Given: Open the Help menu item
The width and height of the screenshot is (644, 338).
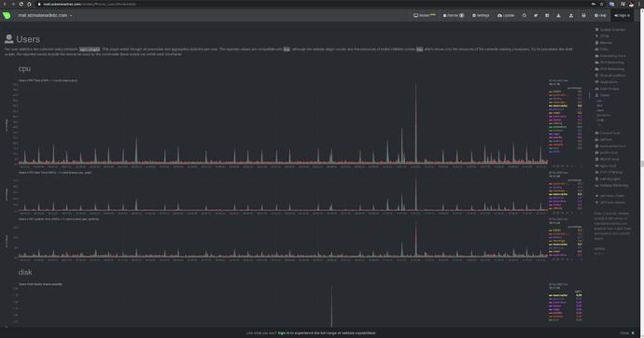Looking at the screenshot, I should [600, 15].
